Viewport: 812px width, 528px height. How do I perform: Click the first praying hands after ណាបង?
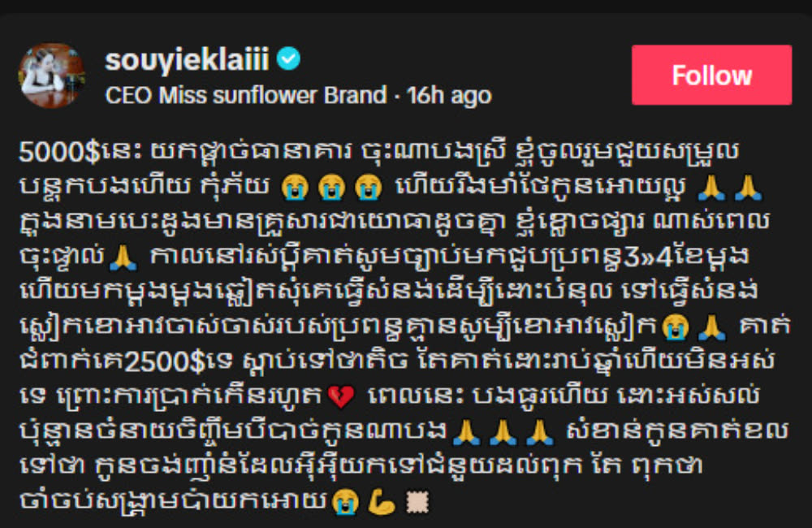[466, 432]
